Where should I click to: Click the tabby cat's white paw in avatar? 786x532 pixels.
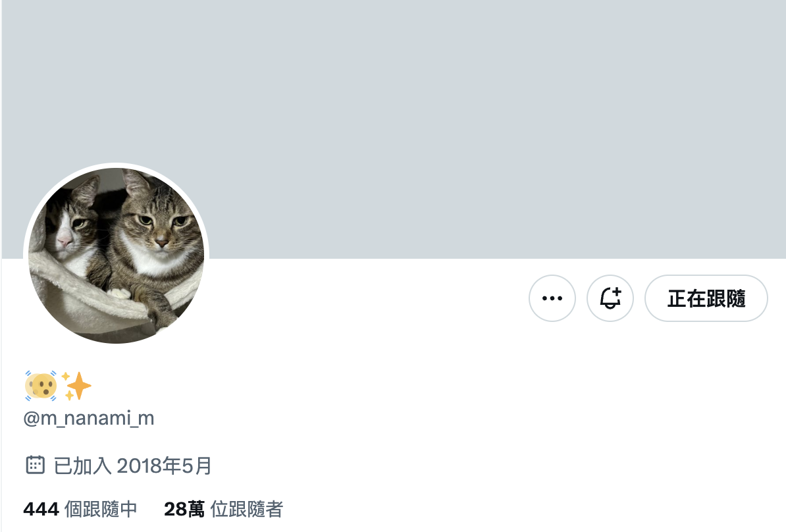(x=118, y=293)
